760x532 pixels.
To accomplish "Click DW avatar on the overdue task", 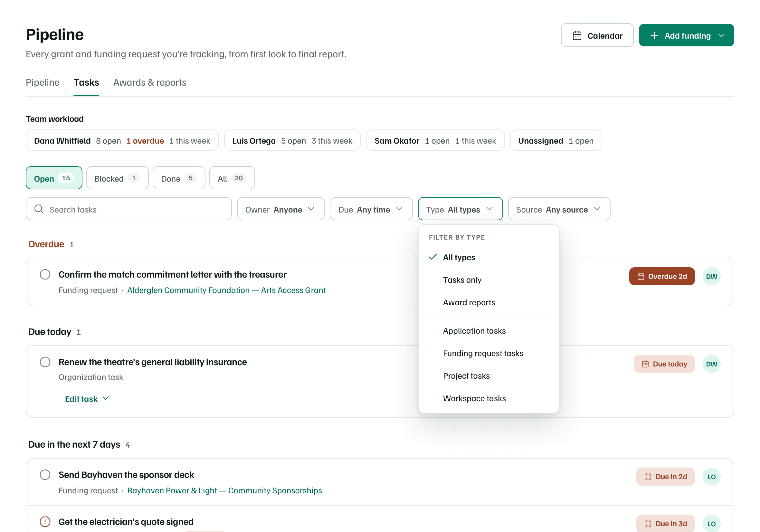I will pyautogui.click(x=711, y=276).
